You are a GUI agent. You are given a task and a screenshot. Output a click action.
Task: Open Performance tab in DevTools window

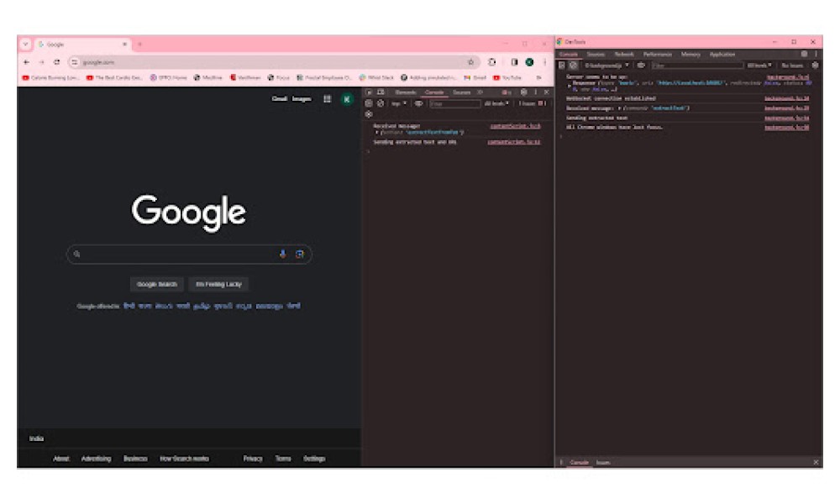tap(658, 54)
